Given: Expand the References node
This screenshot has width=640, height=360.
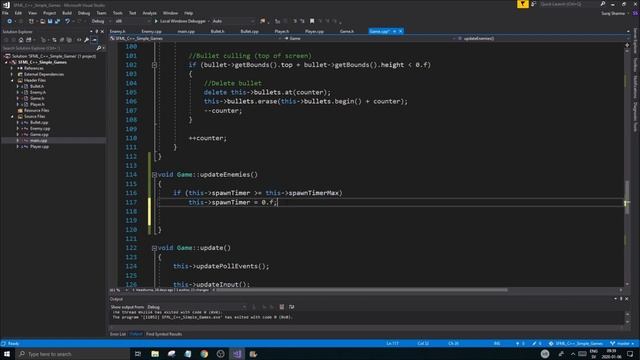Looking at the screenshot, I should 12,68.
